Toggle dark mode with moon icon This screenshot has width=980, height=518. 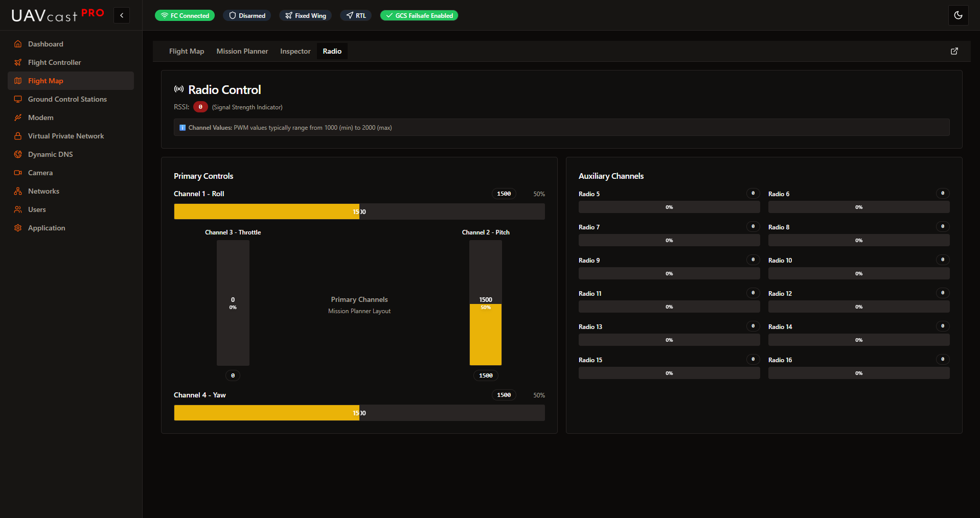click(958, 15)
